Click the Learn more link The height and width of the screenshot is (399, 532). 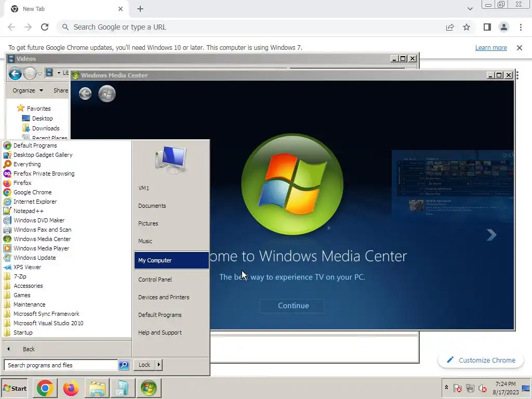491,48
